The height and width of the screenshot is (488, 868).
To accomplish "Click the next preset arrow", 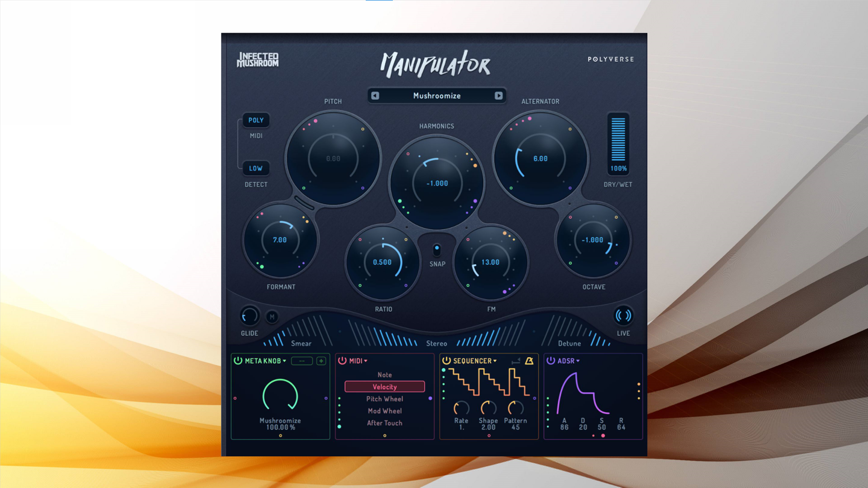I will point(498,96).
